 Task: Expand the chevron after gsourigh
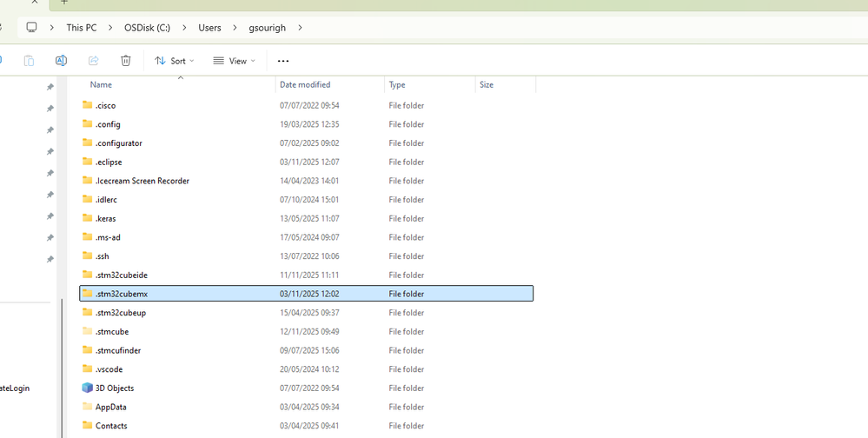pyautogui.click(x=300, y=27)
